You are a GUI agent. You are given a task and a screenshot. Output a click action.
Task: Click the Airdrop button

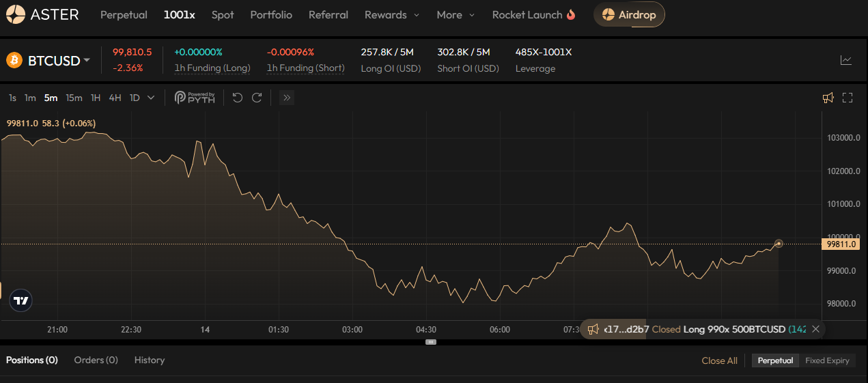tap(628, 14)
